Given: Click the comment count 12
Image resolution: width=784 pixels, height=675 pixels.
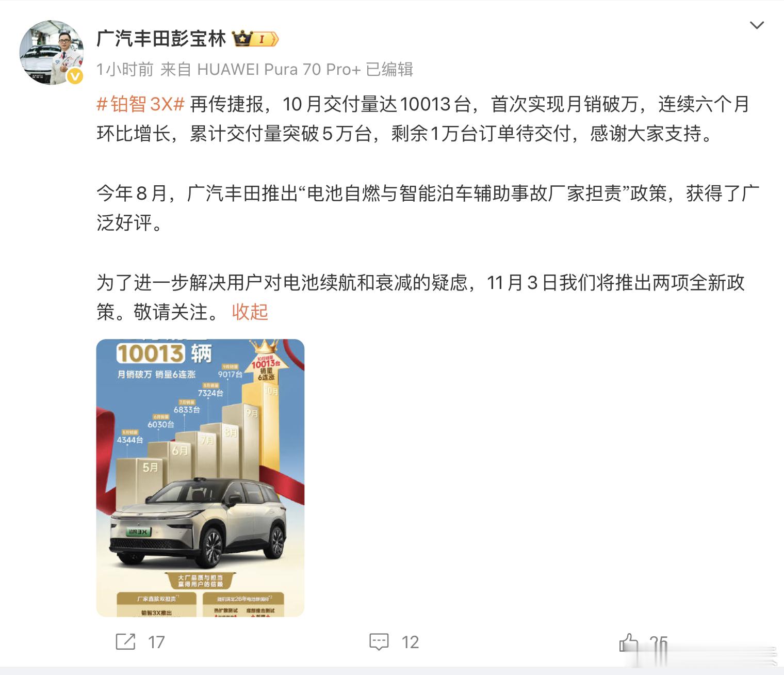Looking at the screenshot, I should click(410, 642).
